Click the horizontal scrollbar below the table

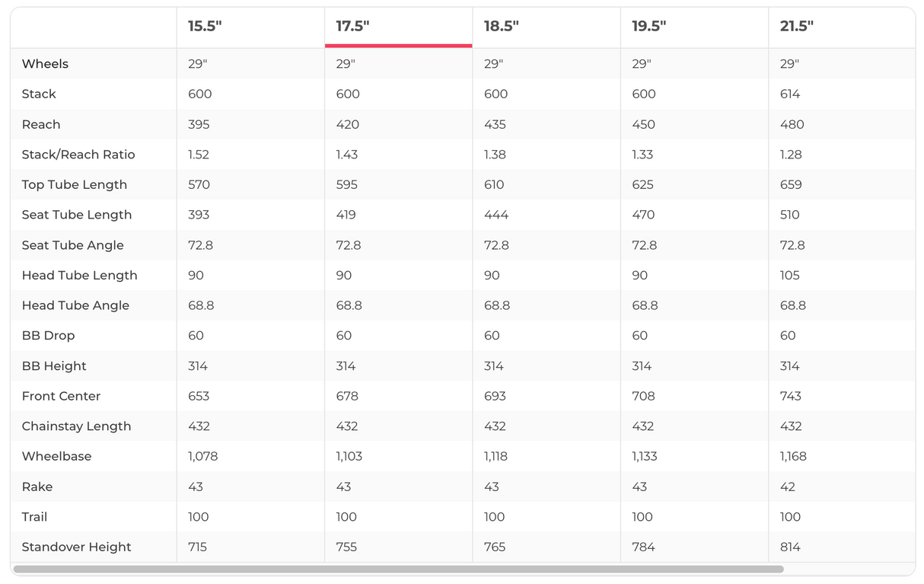coord(398,569)
